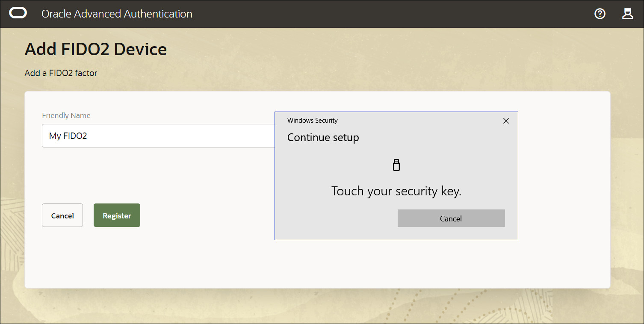Click the 'Windows Security' dialog title
The image size is (644, 324).
(313, 121)
